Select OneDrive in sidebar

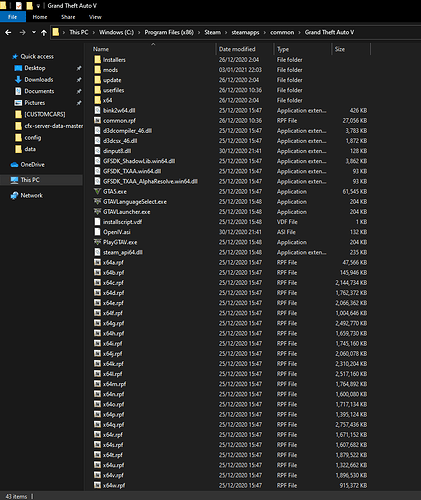click(x=32, y=165)
